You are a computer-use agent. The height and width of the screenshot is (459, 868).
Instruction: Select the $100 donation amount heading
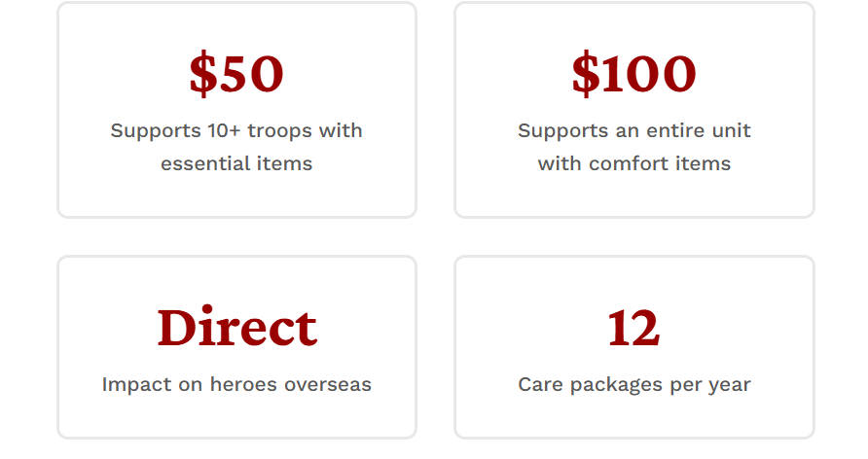tap(633, 75)
